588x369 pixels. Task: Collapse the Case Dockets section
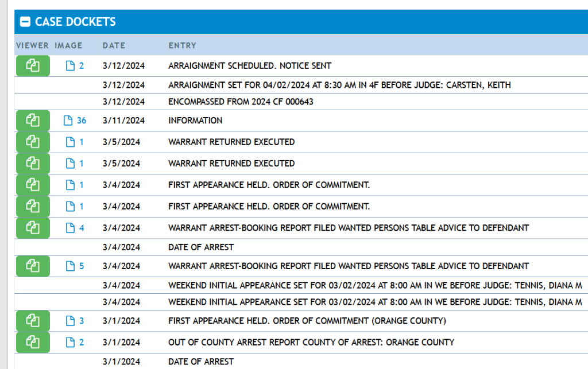click(25, 22)
